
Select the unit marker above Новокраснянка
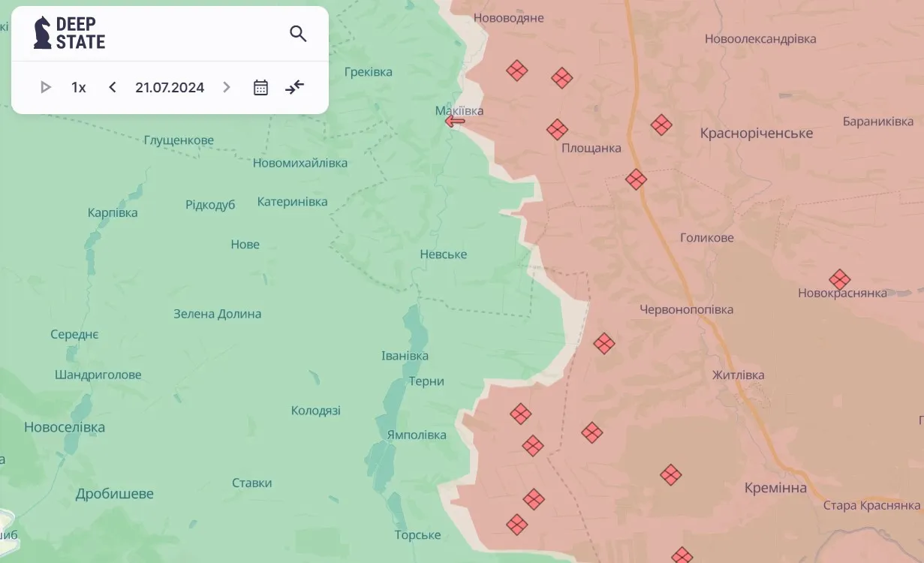tap(839, 280)
